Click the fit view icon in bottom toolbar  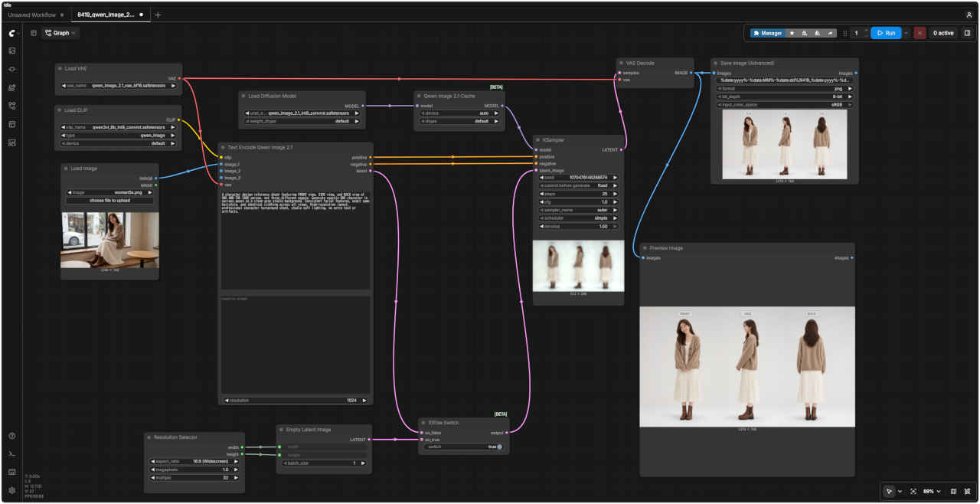913,491
